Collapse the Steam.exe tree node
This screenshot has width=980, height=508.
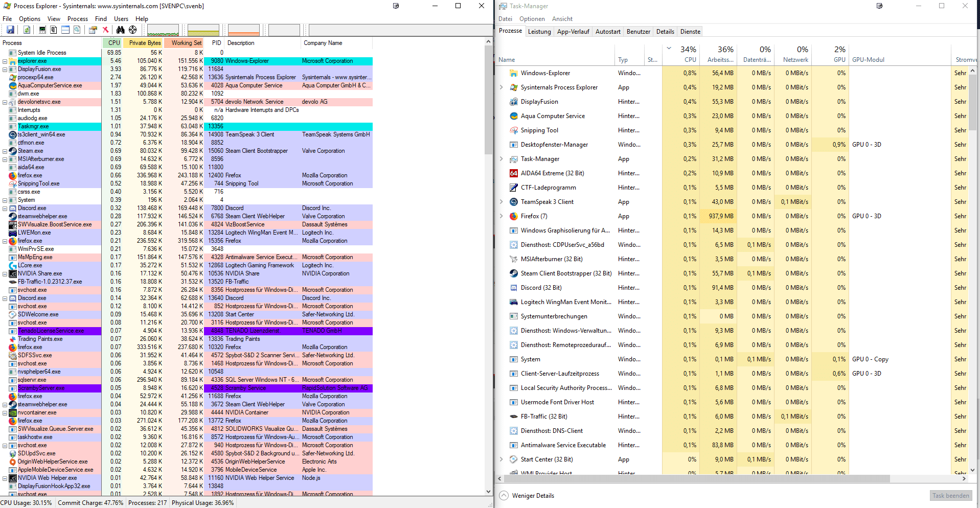[x=5, y=151]
